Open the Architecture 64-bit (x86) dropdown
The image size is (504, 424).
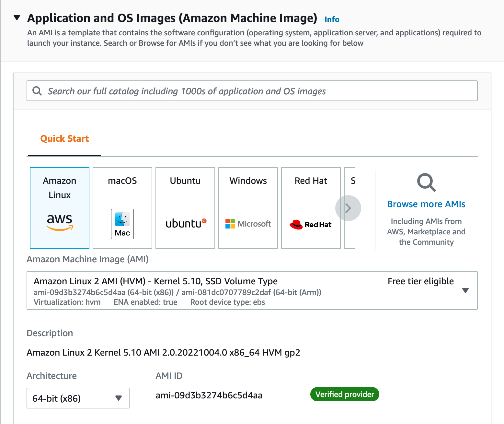78,398
